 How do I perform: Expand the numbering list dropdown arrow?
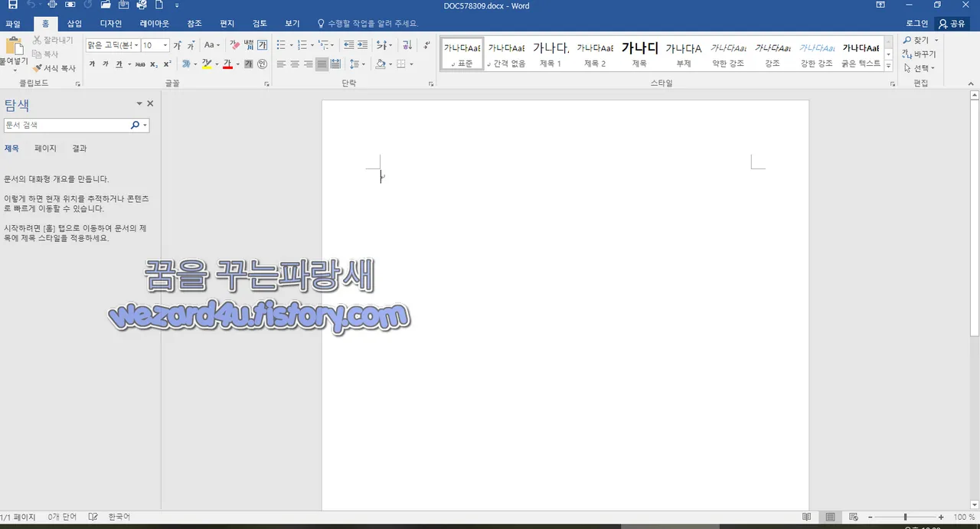coord(313,45)
